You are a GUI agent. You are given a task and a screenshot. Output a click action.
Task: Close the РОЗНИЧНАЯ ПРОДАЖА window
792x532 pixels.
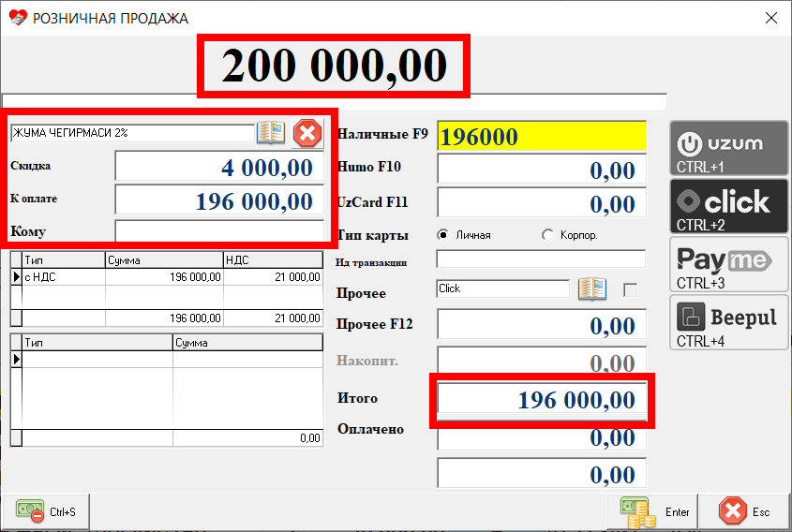coord(770,18)
